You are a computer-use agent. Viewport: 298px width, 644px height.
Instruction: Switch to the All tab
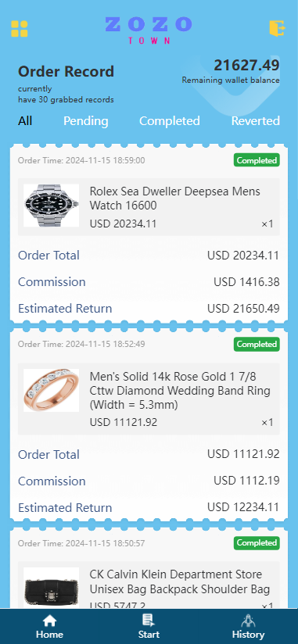pyautogui.click(x=25, y=120)
